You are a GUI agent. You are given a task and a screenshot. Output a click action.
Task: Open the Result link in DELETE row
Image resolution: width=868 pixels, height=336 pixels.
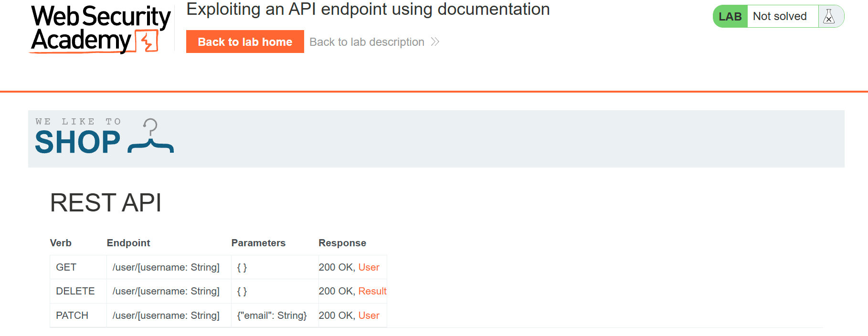pos(372,291)
